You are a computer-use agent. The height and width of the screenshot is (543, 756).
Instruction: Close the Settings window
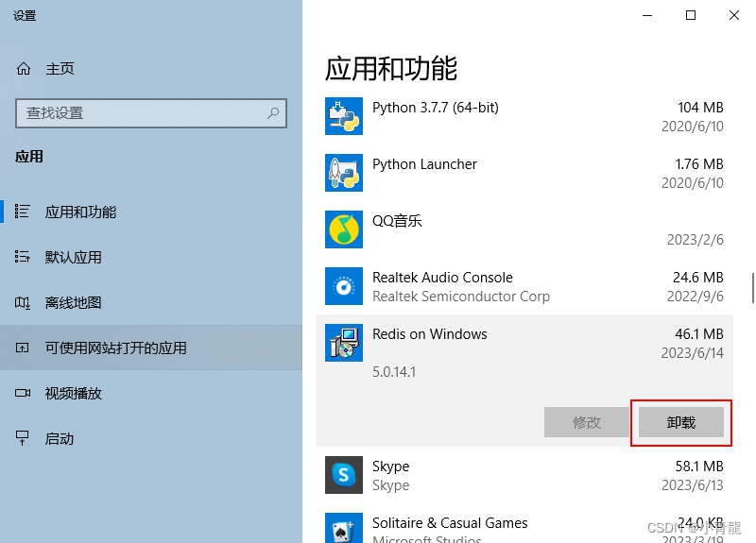(734, 15)
